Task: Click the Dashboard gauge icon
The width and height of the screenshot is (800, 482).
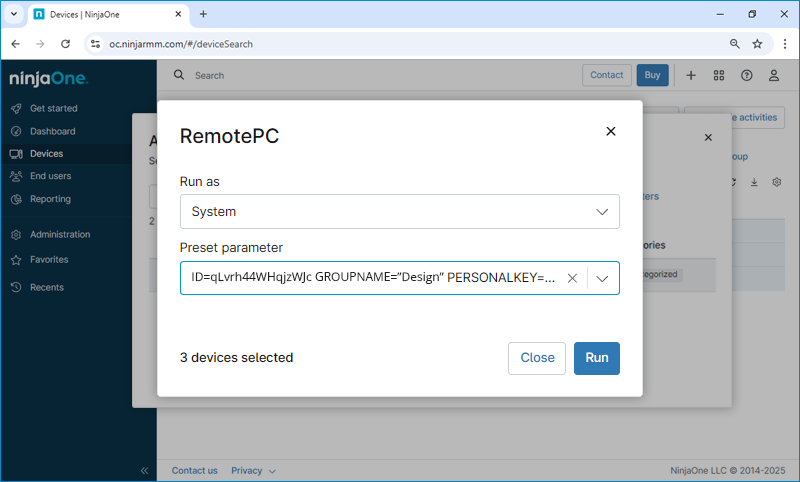Action: point(16,131)
